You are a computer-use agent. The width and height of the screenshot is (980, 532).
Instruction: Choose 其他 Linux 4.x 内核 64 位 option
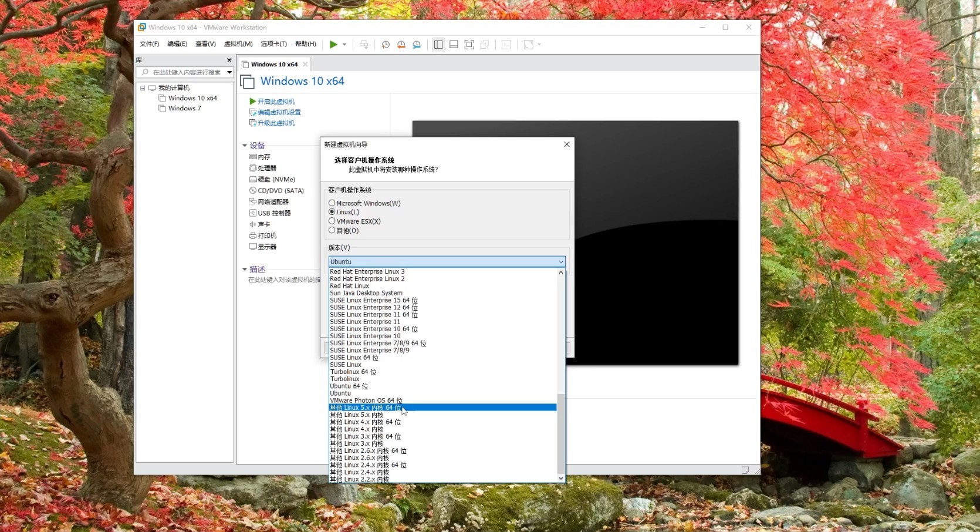[442, 422]
